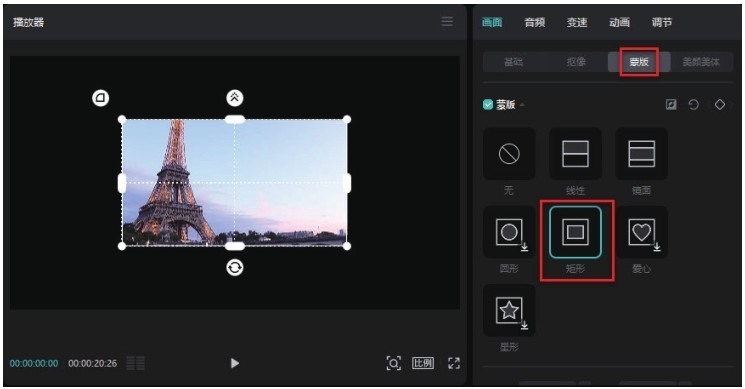The width and height of the screenshot is (745, 389).
Task: Switch to the 变速 tab
Action: pyautogui.click(x=577, y=22)
